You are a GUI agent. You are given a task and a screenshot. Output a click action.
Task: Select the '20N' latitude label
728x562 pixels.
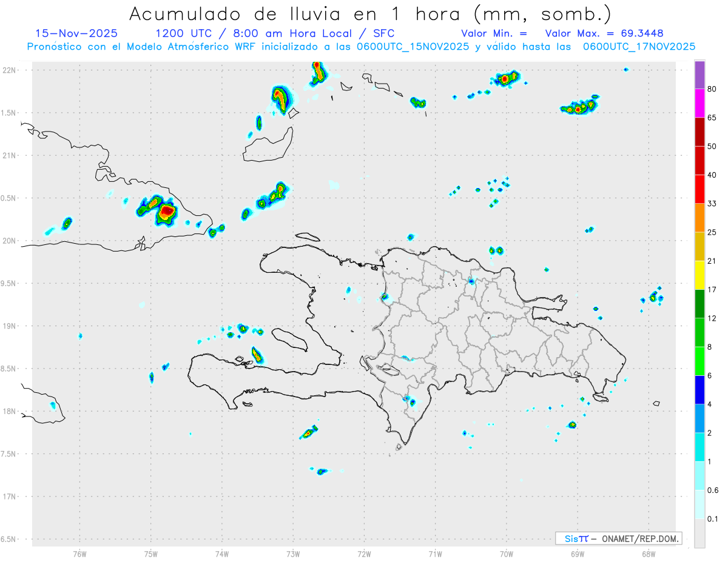9,241
